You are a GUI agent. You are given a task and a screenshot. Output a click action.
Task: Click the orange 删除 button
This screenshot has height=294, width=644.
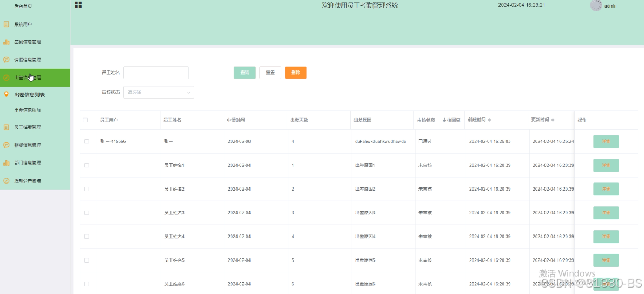coord(295,73)
